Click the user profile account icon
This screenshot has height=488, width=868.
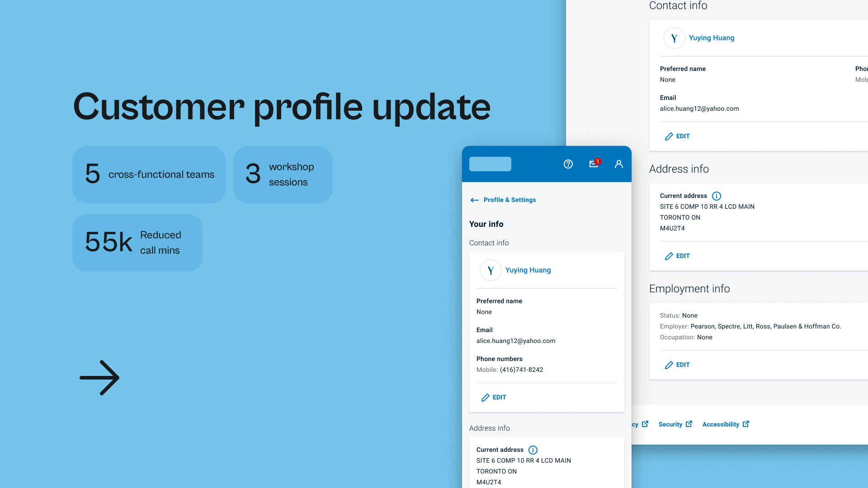click(x=618, y=164)
